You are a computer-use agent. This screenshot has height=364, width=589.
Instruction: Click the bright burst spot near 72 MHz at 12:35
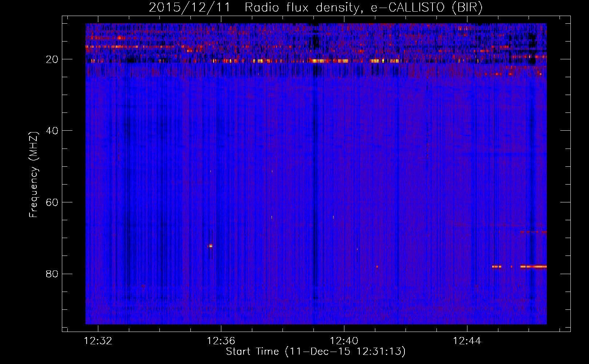click(210, 246)
